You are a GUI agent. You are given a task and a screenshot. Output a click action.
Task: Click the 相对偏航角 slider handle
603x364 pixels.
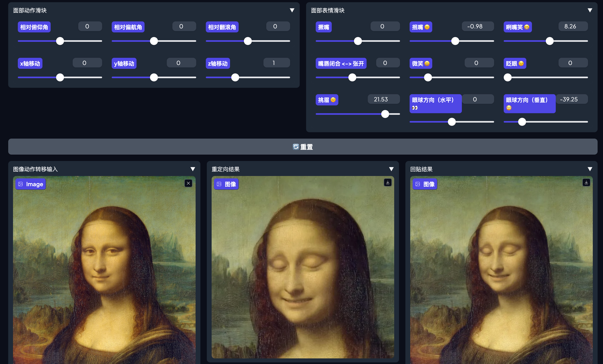[x=154, y=41]
